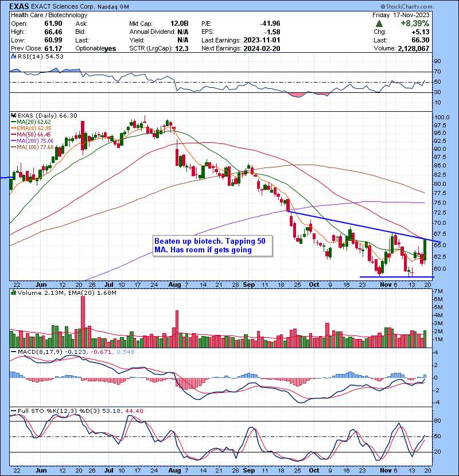459x476 pixels.
Task: Click the StockCharts.com copyright label
Action: tap(406, 6)
